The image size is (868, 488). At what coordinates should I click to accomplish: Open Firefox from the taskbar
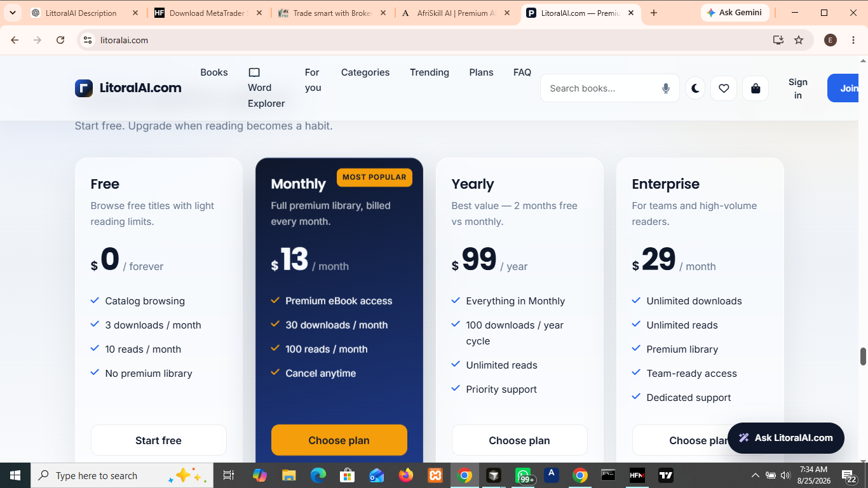pyautogui.click(x=406, y=475)
